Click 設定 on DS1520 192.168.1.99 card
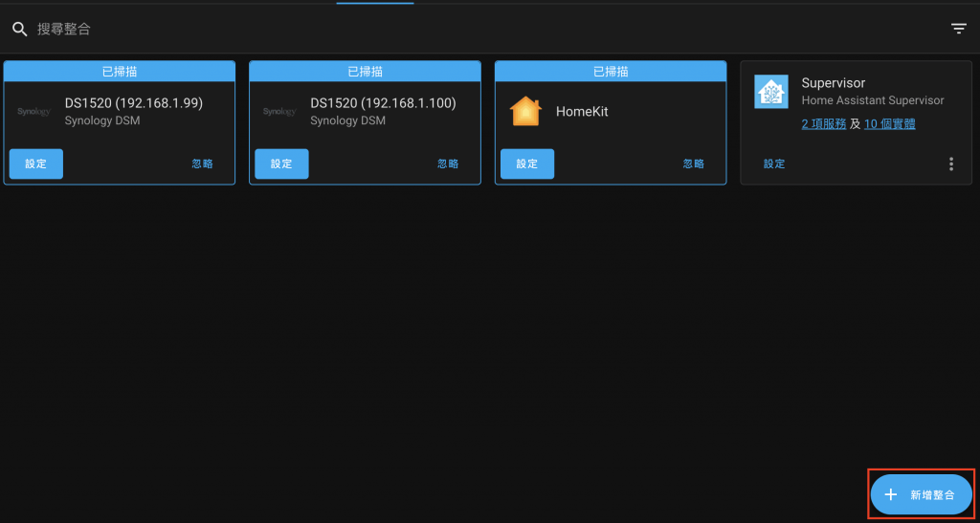 click(x=36, y=164)
